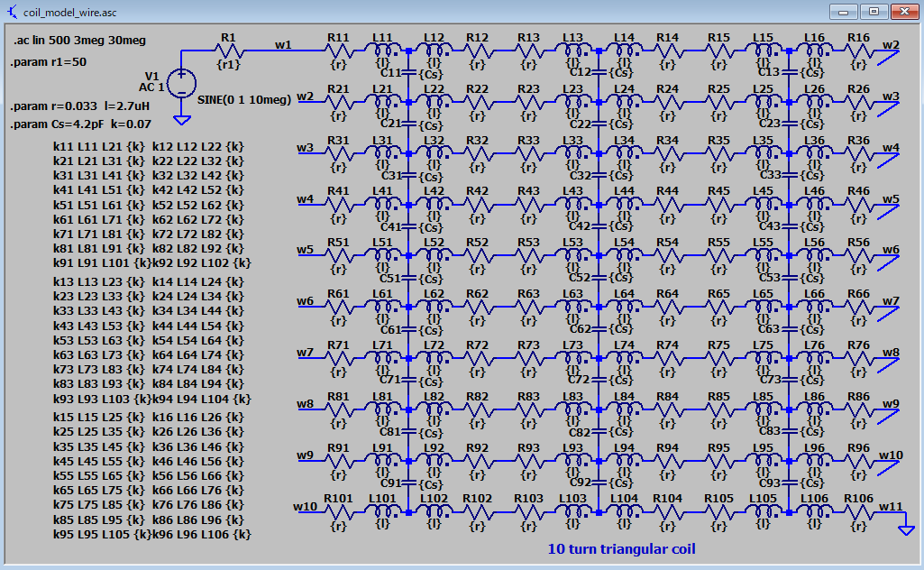
Task: Select the 'AC 1' value beside V1
Action: click(151, 87)
